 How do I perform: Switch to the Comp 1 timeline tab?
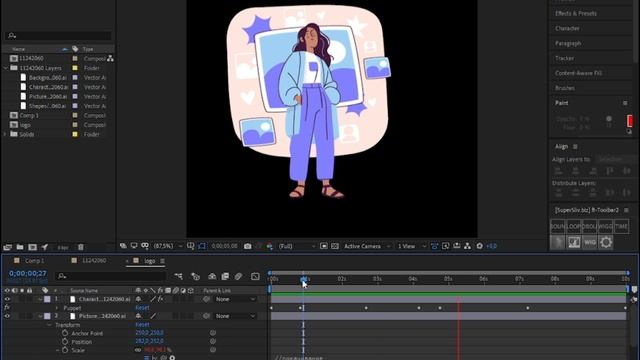point(34,260)
